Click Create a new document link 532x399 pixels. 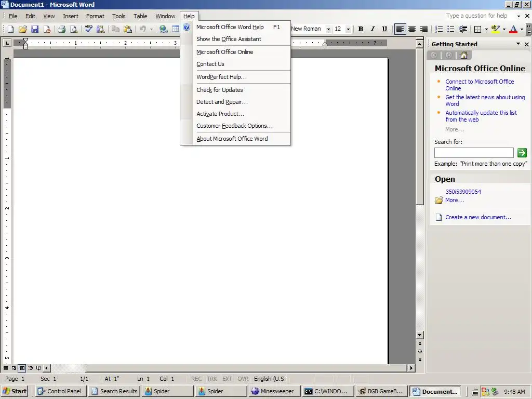click(x=478, y=217)
